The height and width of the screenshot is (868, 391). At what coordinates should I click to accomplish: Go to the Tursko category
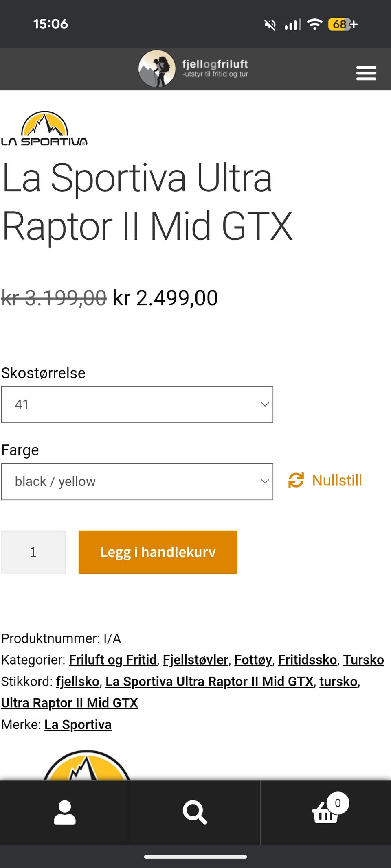[363, 660]
